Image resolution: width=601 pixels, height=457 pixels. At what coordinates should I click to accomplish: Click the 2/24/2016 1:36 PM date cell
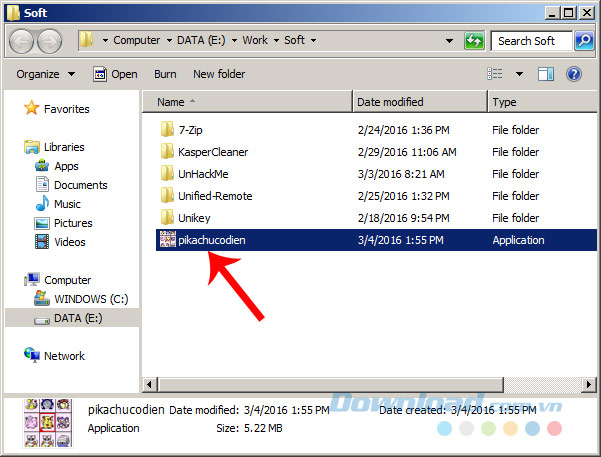(x=403, y=130)
